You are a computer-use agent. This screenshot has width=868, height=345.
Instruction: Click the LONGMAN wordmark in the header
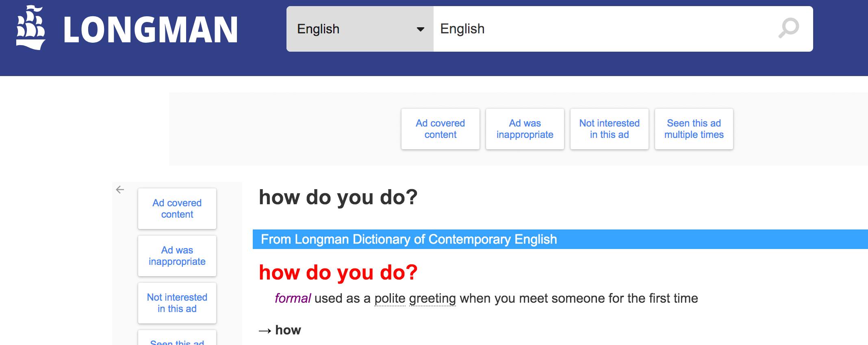pyautogui.click(x=150, y=30)
